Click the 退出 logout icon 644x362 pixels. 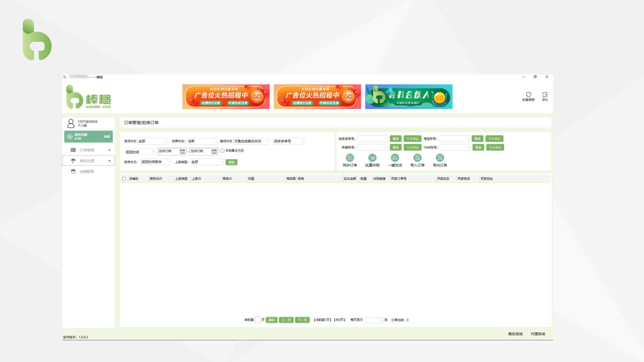coord(545,95)
